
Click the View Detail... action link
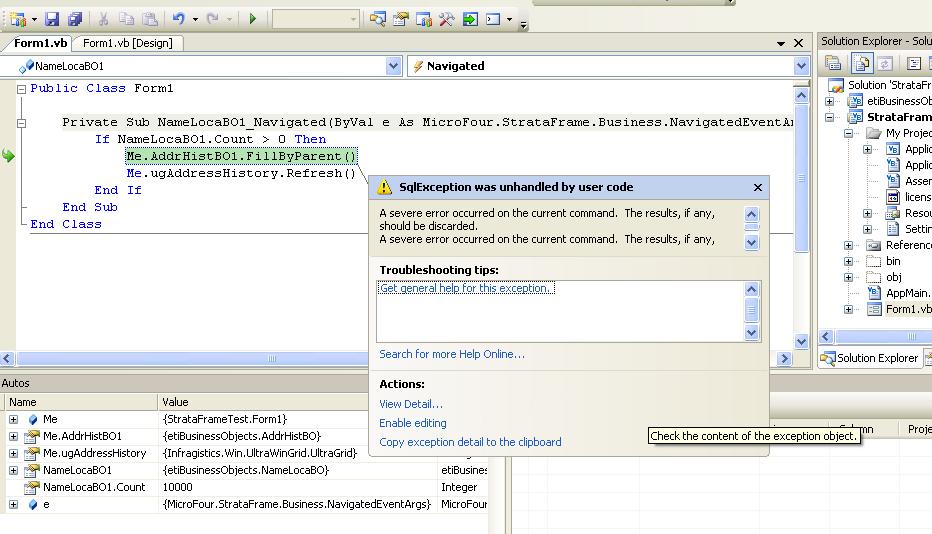(x=410, y=404)
